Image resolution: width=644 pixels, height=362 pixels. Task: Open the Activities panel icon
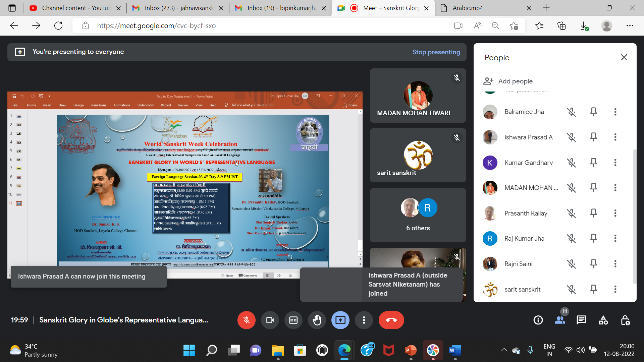(603, 320)
